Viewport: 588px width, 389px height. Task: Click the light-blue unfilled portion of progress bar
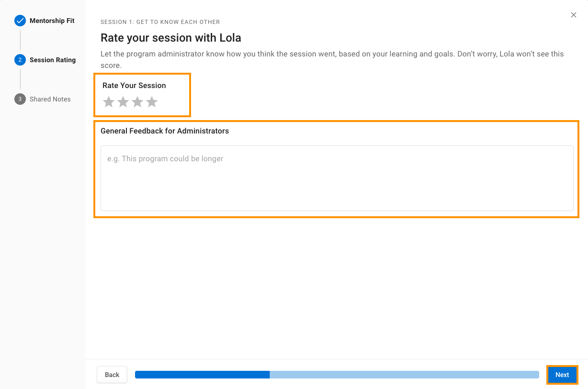pyautogui.click(x=404, y=375)
